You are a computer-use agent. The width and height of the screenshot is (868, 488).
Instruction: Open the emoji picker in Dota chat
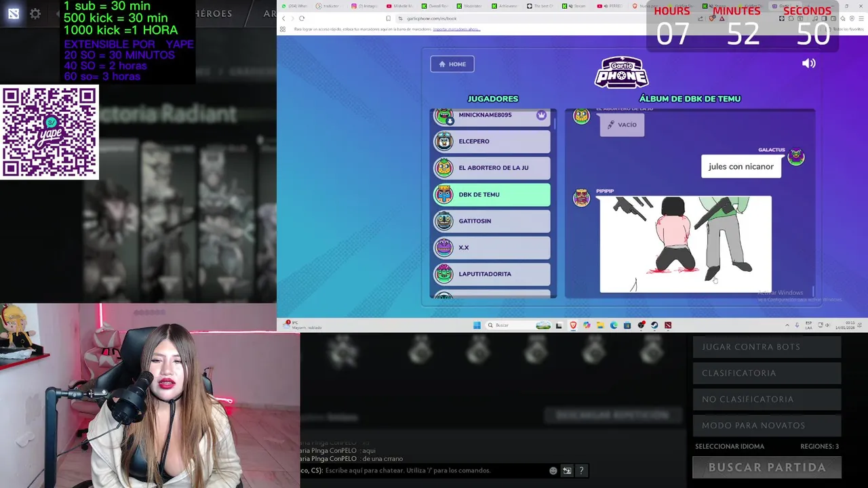pyautogui.click(x=553, y=470)
